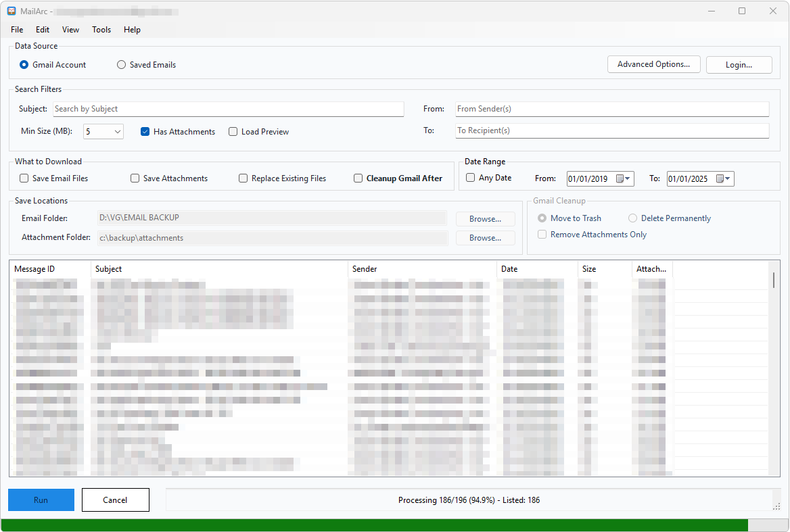Expand the Min Size (MB) dropdown
Viewport: 790px width, 532px height.
tap(118, 132)
